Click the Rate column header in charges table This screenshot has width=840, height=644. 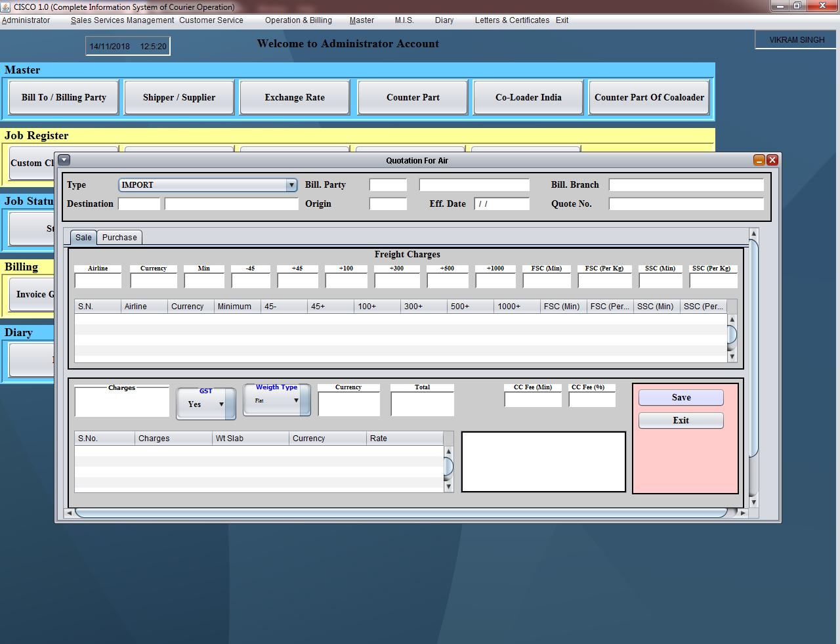tap(405, 439)
